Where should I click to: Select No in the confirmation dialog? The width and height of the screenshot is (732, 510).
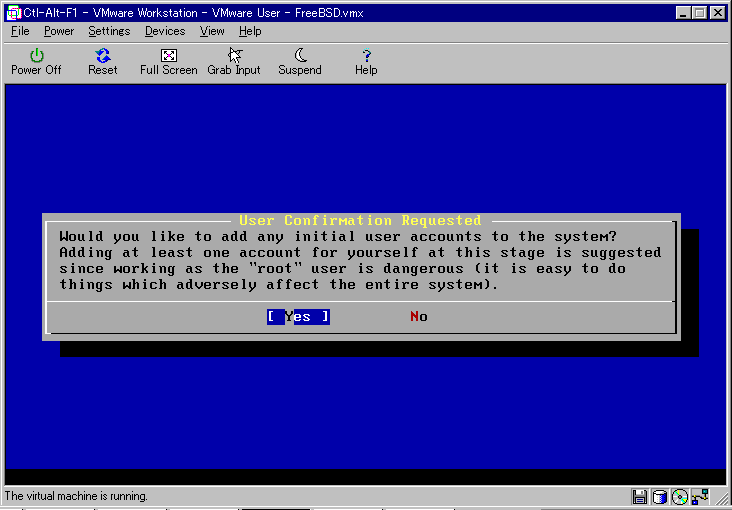(419, 317)
